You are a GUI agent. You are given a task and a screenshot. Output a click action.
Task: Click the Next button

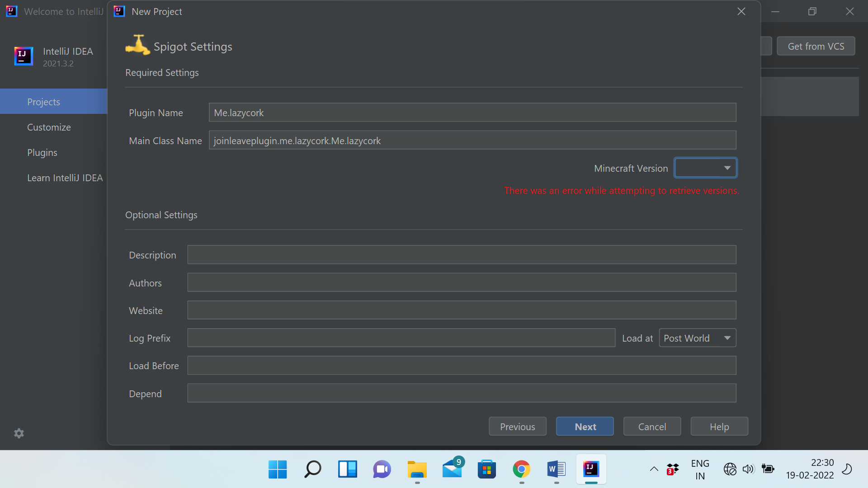tap(585, 426)
